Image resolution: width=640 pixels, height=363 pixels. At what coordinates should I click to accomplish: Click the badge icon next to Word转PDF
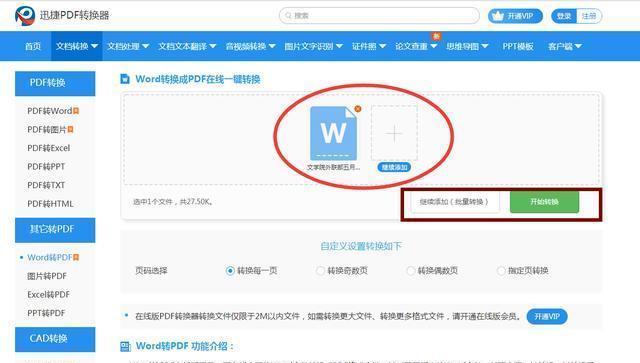coord(76,257)
